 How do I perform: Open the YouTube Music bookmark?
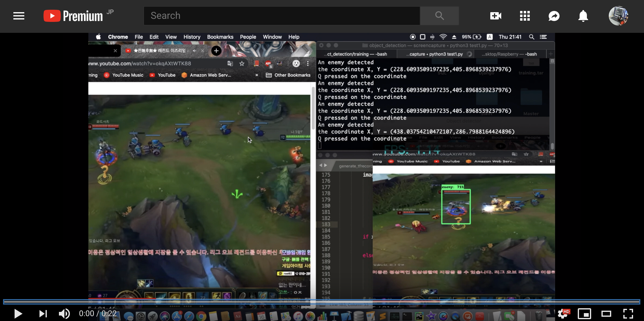(x=124, y=75)
